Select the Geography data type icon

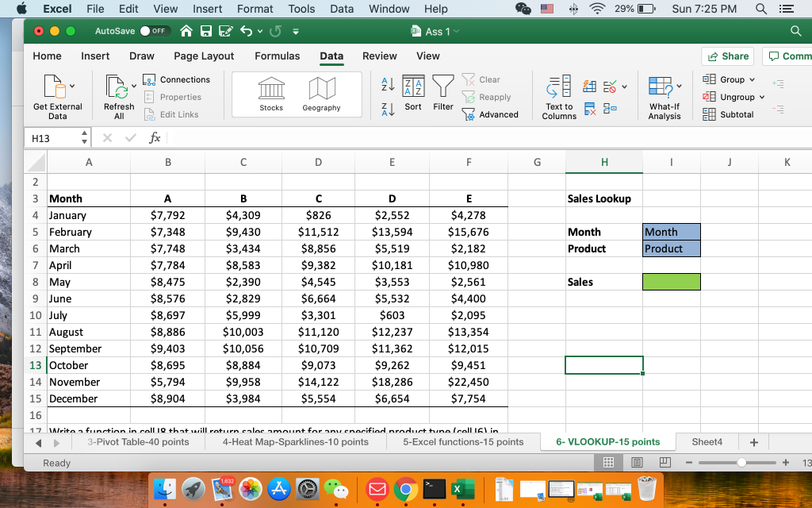321,90
